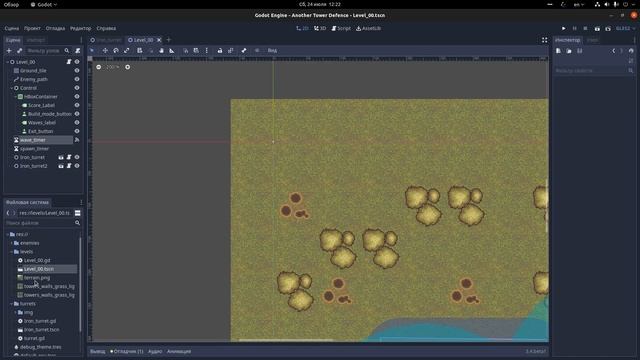Hide the Score_Label node
The height and width of the screenshot is (360, 640).
point(77,105)
